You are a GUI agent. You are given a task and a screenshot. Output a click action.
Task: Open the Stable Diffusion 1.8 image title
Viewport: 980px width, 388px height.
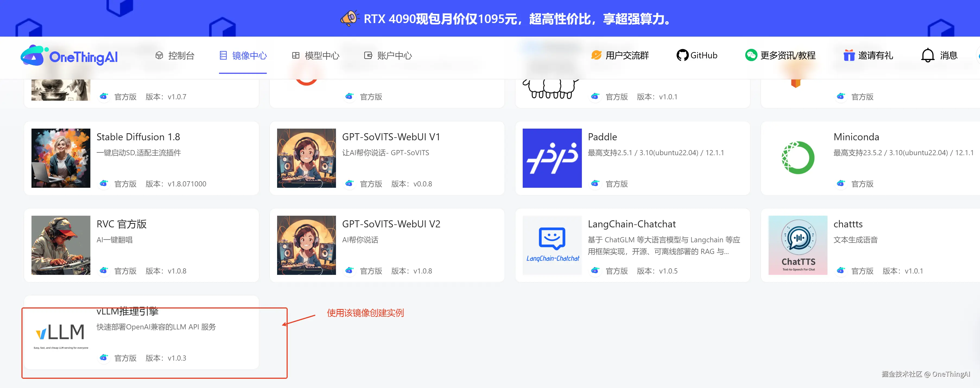pyautogui.click(x=138, y=137)
